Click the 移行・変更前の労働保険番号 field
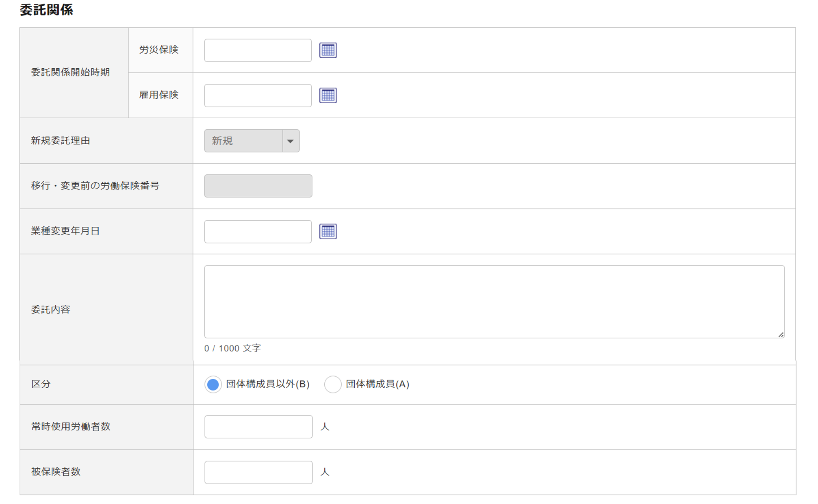Image resolution: width=818 pixels, height=504 pixels. click(x=258, y=186)
